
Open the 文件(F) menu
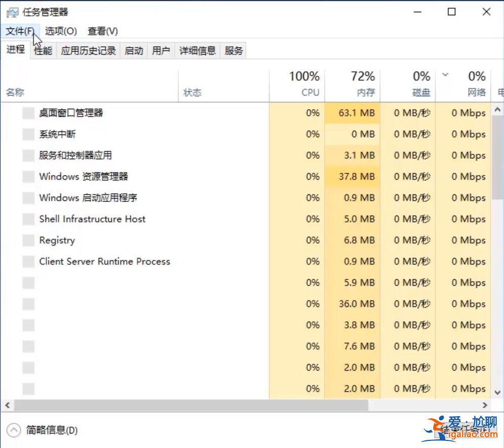click(x=20, y=31)
